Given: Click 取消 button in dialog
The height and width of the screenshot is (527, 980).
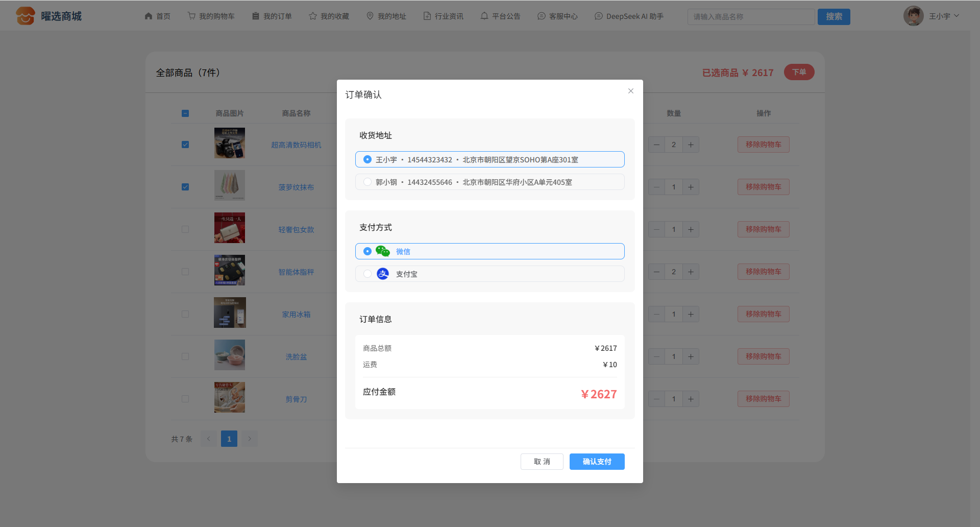Looking at the screenshot, I should 542,462.
